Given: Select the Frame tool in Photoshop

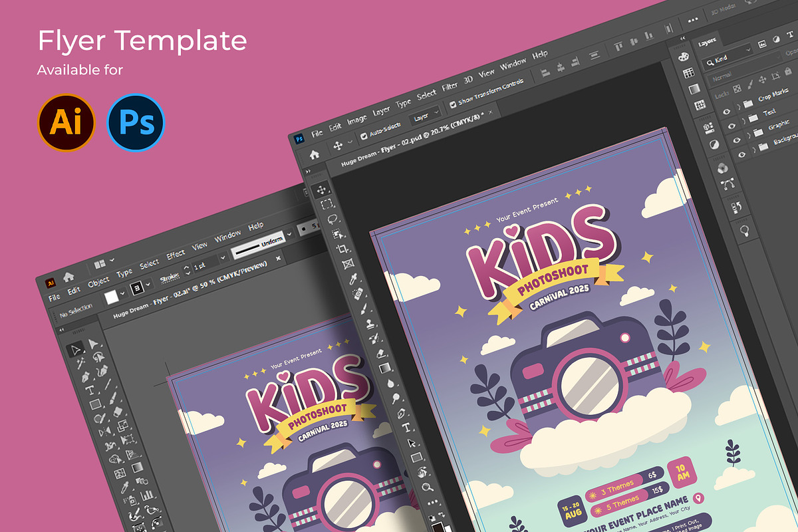Looking at the screenshot, I should 348,263.
